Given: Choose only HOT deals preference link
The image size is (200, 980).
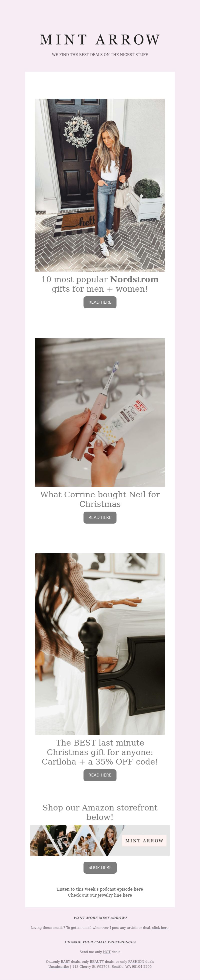Looking at the screenshot, I should click(x=107, y=952).
